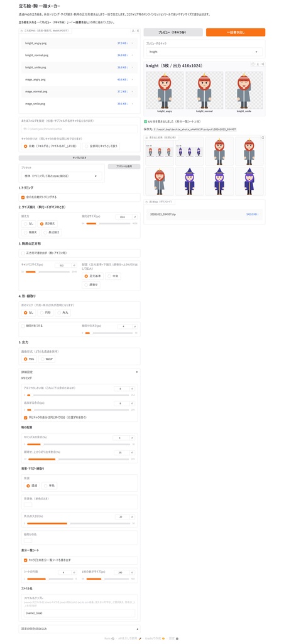The height and width of the screenshot is (644, 284).
Task: Reset the アルファのしきい値 value
Action: tap(132, 388)
